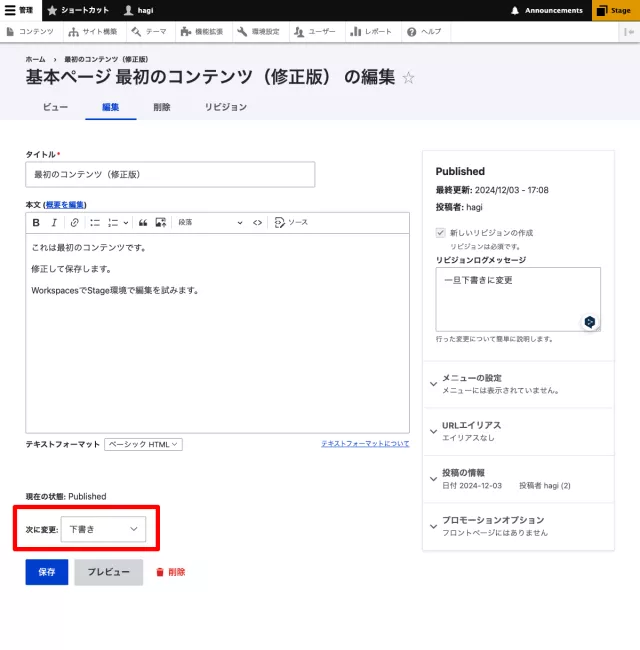Screen dimensions: 640x650
Task: Open the Stage workspace switcher
Action: pos(615,10)
